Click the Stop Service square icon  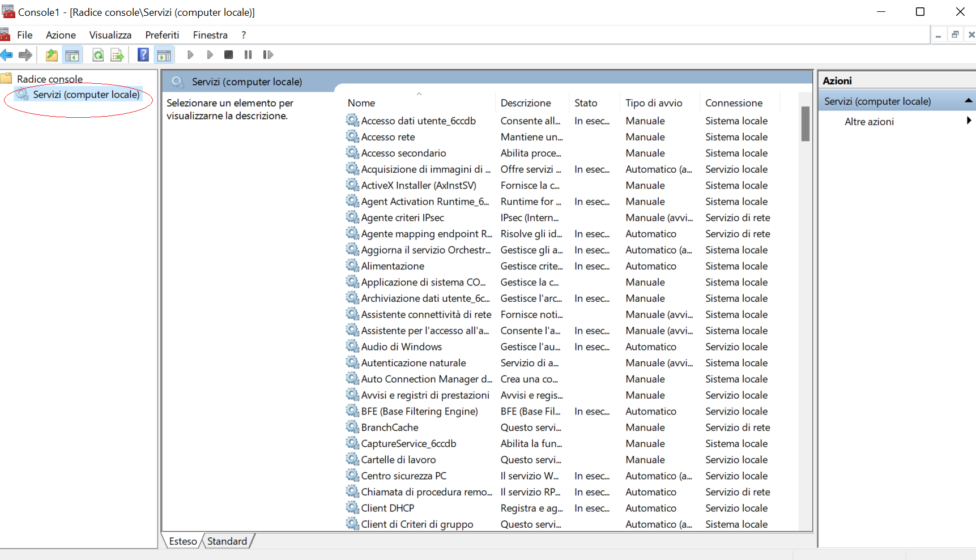229,55
